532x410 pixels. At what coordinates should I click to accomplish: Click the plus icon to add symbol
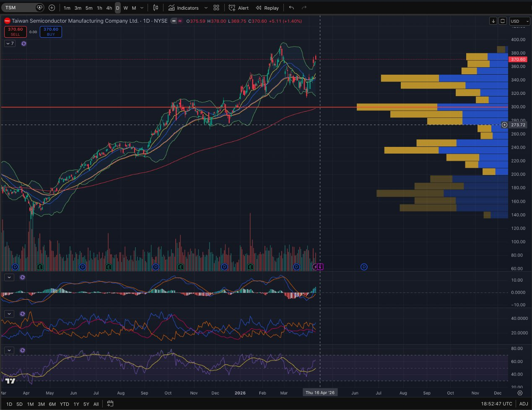point(52,8)
